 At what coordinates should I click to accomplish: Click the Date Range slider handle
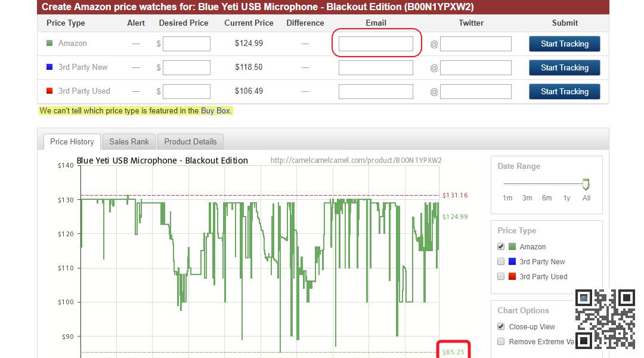coord(586,184)
